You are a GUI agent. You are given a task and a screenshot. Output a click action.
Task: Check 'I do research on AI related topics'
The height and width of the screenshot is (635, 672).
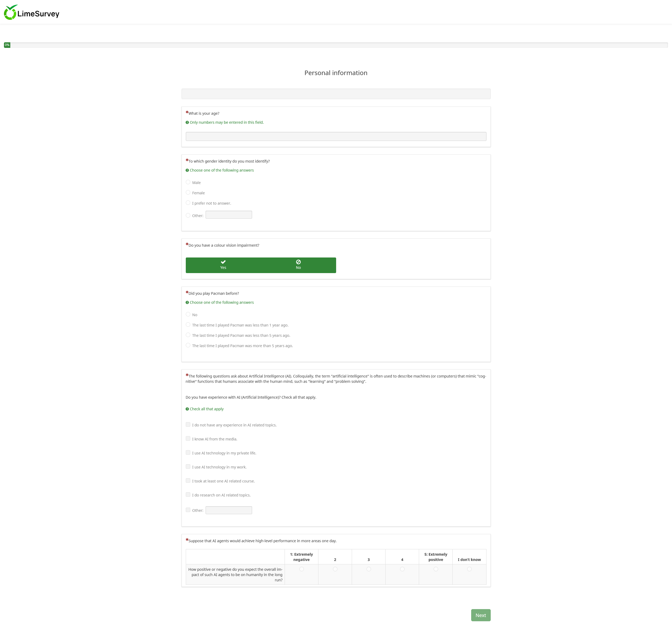click(x=188, y=495)
